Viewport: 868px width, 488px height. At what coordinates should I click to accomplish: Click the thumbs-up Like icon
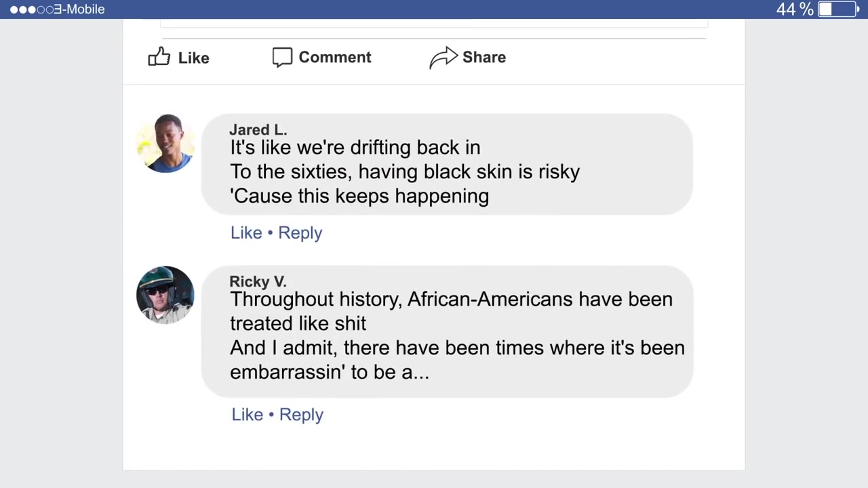pyautogui.click(x=159, y=57)
